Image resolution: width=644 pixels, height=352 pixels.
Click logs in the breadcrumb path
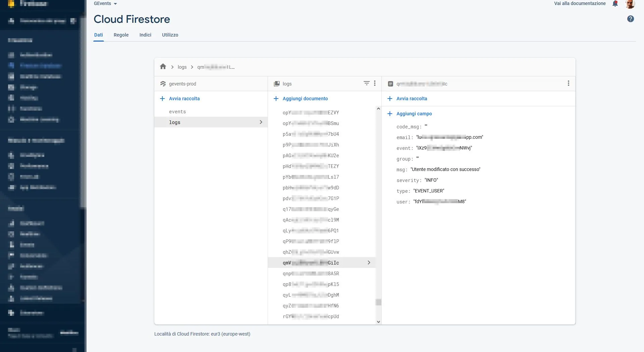tap(182, 67)
